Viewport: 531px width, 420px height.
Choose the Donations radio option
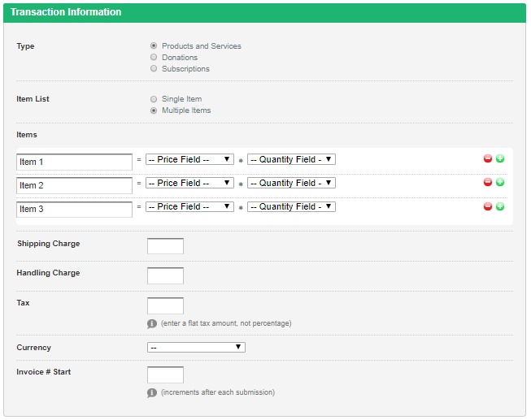tap(154, 58)
